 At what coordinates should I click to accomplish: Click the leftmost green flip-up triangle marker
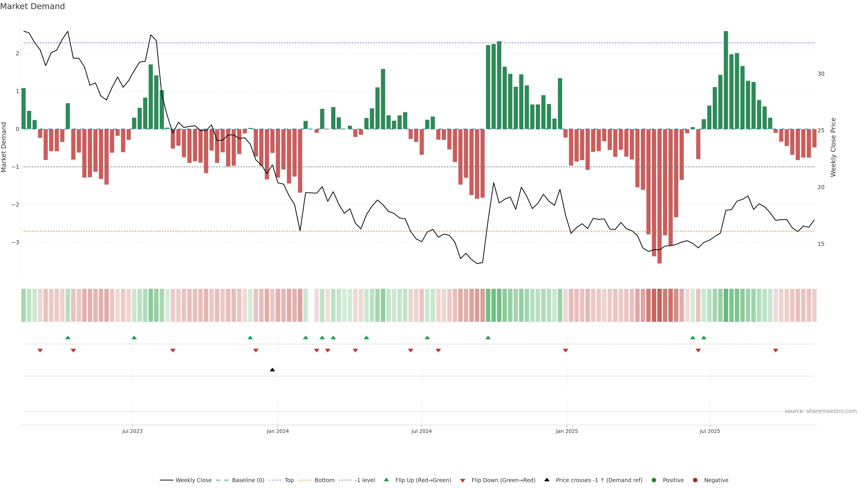(68, 338)
